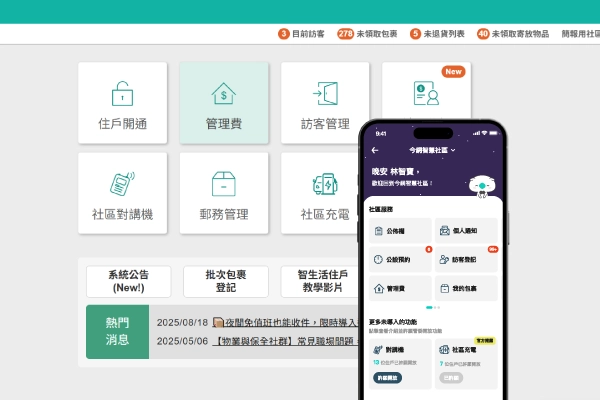Open the 訪客管理 tile
The image size is (600, 400).
[325, 103]
